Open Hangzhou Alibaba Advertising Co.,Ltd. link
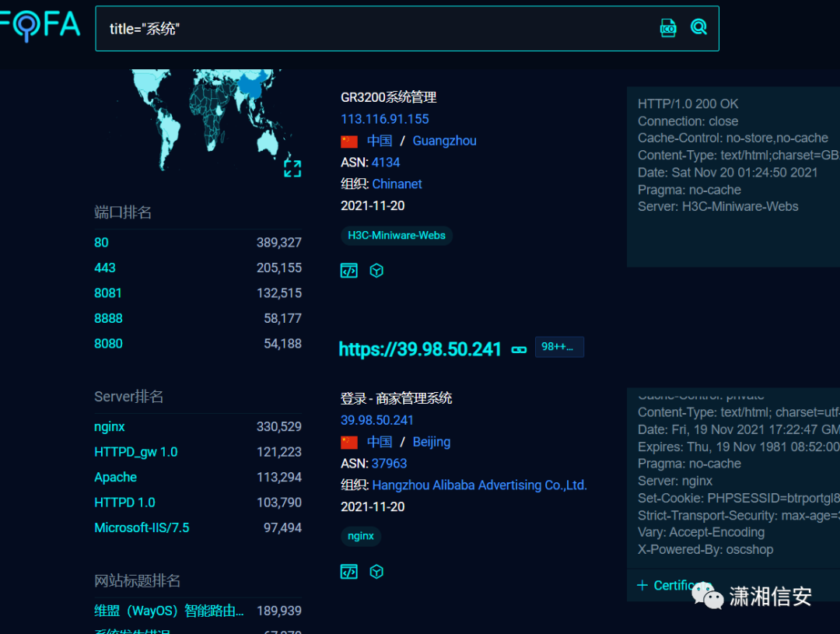This screenshot has height=634, width=840. [x=480, y=485]
